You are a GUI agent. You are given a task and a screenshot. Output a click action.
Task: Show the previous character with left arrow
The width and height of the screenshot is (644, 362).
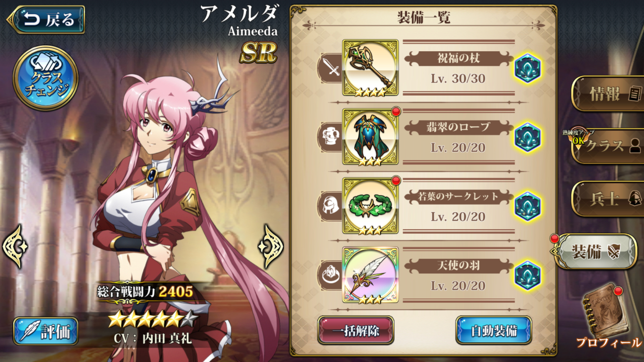[x=14, y=246]
